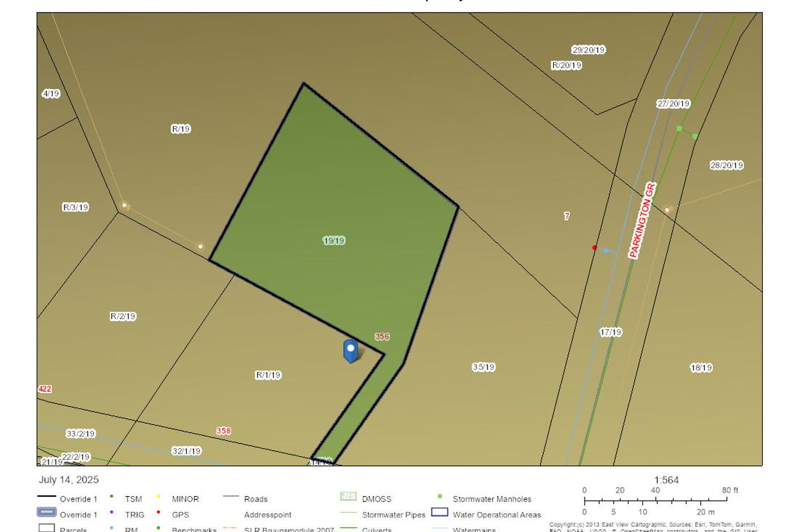Viewport: 798px width, 532px height.
Task: Select the GPS red dot legend icon
Action: tap(158, 513)
